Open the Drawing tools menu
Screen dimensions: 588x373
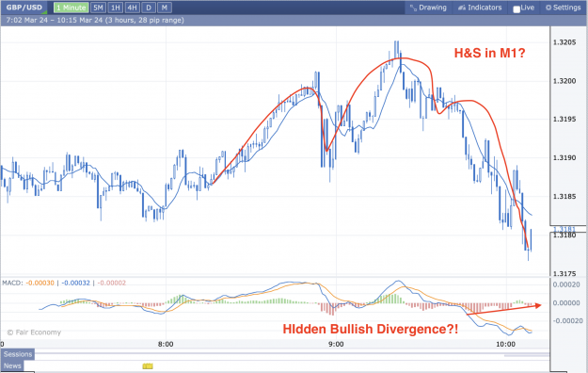tap(428, 8)
